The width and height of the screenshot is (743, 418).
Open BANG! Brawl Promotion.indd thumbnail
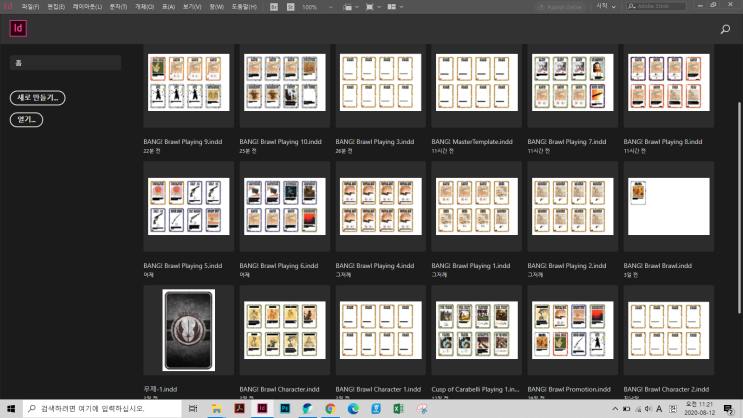tap(572, 330)
